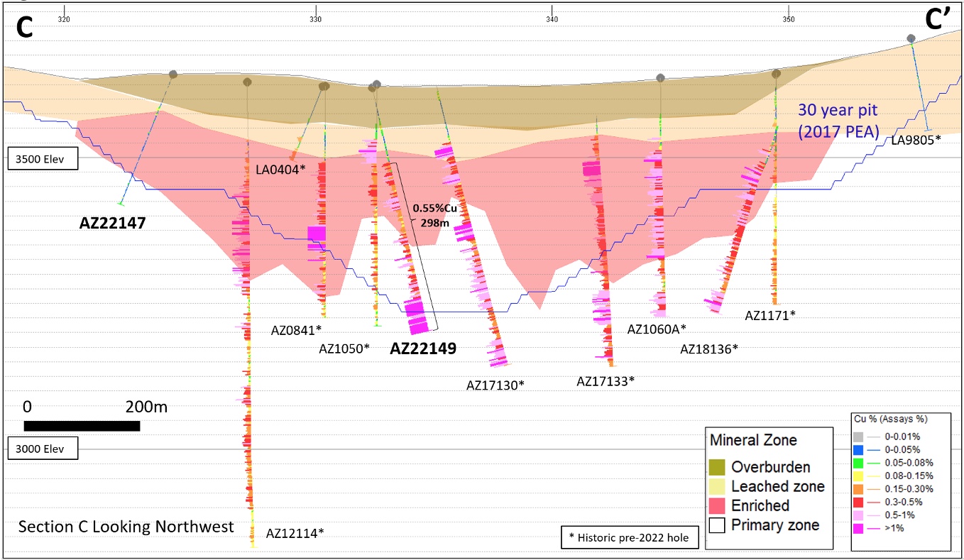964x560 pixels.
Task: Click the 'AZ22149' drill hole label
Action: [423, 348]
